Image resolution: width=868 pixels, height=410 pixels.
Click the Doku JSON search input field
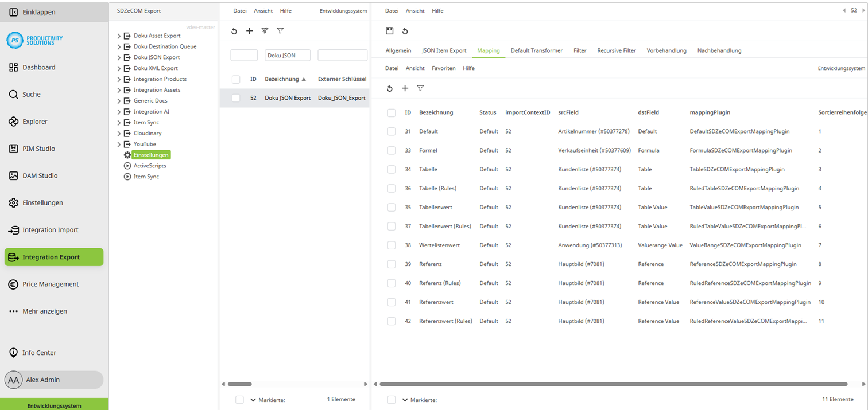click(287, 55)
